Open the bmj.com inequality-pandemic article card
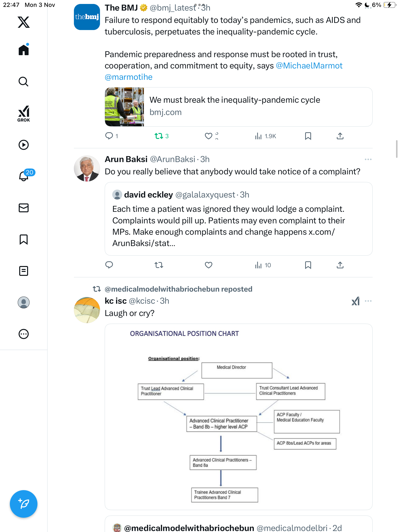 pos(238,107)
